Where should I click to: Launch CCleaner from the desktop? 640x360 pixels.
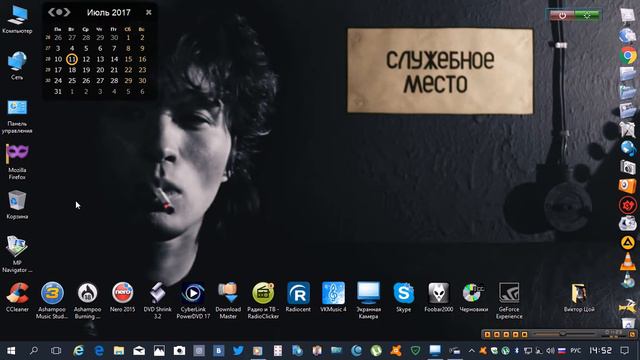[x=17, y=297]
